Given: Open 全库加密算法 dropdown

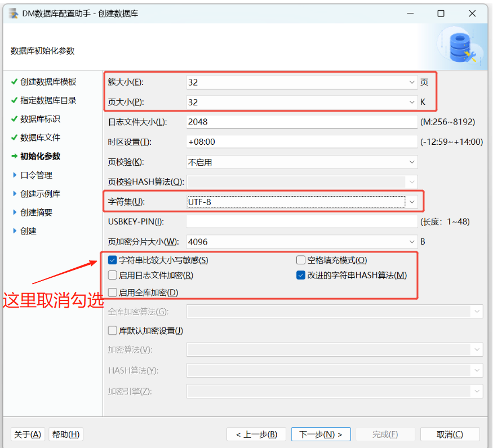Looking at the screenshot, I should pyautogui.click(x=335, y=312).
